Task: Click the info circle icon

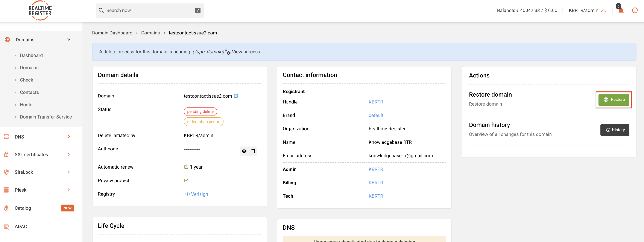Action: (635, 10)
